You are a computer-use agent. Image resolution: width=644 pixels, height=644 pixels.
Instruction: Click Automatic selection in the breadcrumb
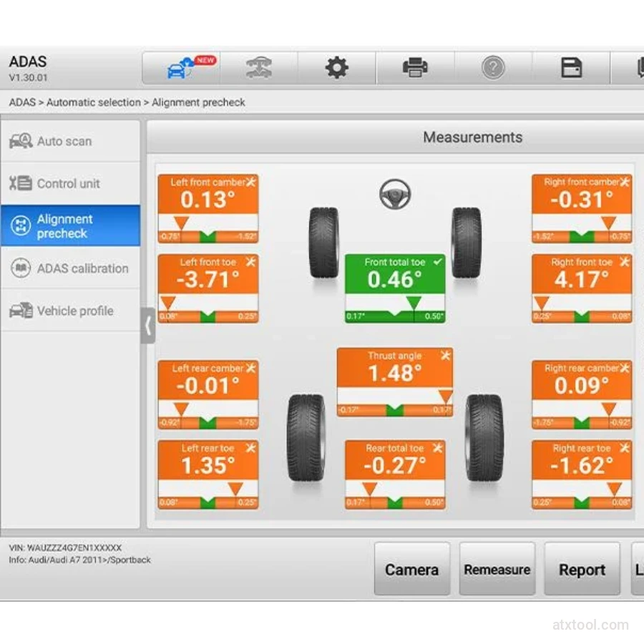click(94, 102)
